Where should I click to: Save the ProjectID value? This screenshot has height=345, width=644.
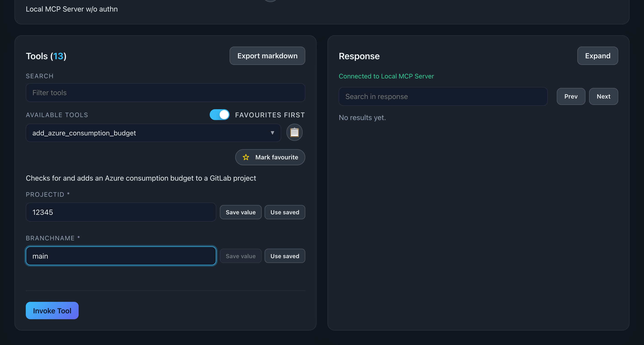click(240, 212)
